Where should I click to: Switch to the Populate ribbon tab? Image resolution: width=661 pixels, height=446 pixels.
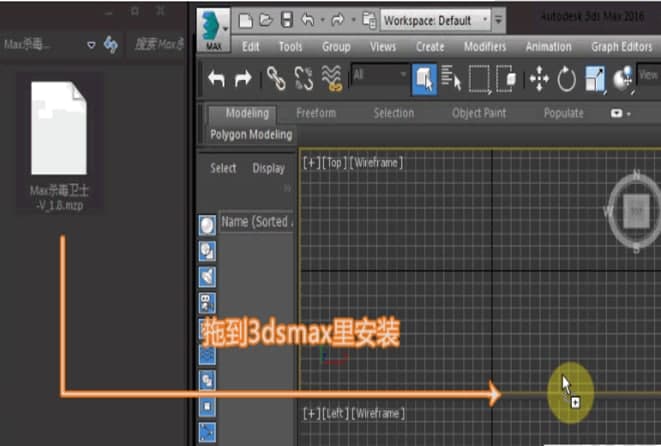coord(563,113)
